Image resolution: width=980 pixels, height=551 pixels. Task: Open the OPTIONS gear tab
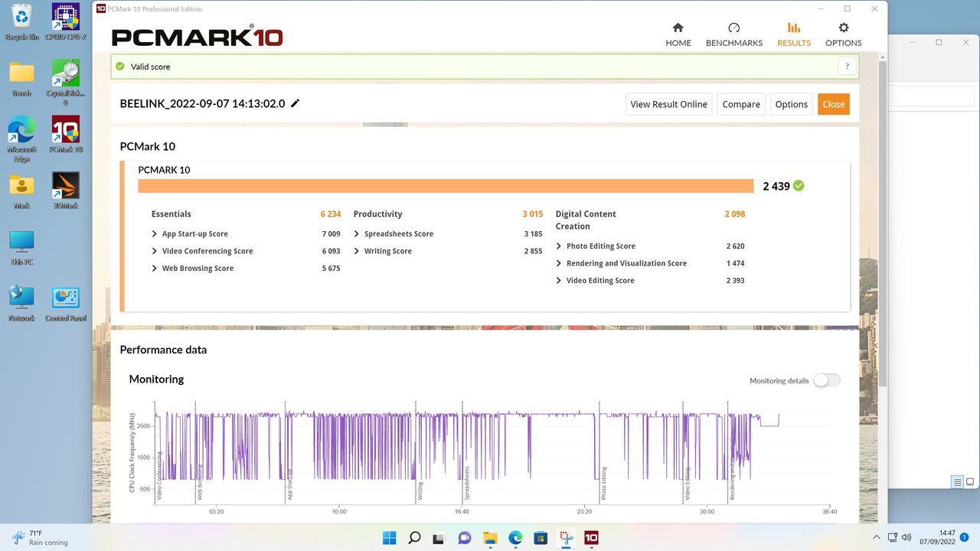point(843,34)
